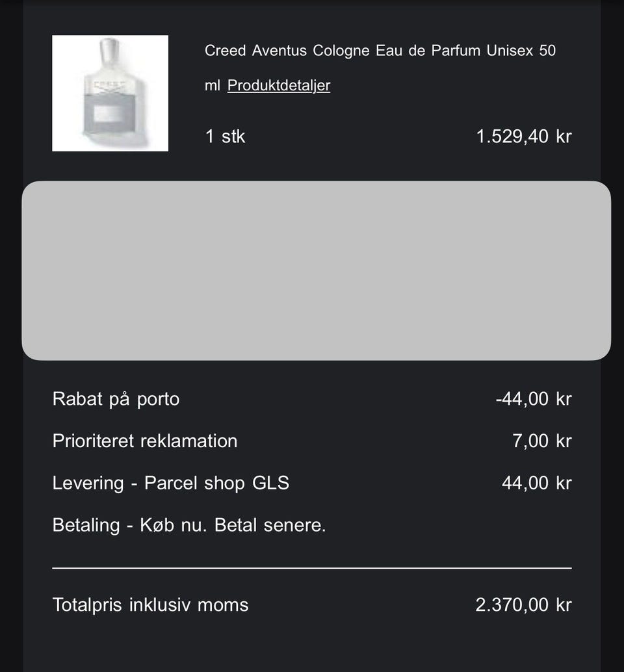The image size is (624, 672).
Task: Click the "Rabat på porto" label
Action: (x=116, y=398)
